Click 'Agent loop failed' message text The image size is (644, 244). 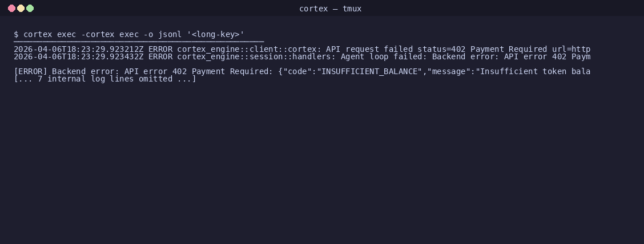[381, 56]
